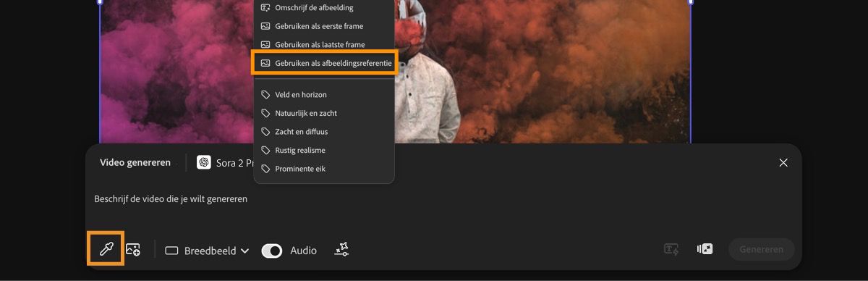Image resolution: width=868 pixels, height=281 pixels.
Task: Toggle the Audio switch off
Action: 272,251
